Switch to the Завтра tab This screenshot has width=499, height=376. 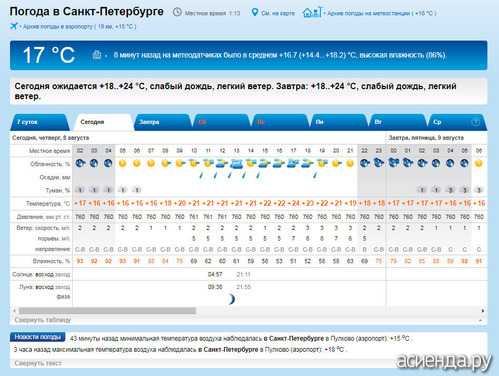point(163,122)
